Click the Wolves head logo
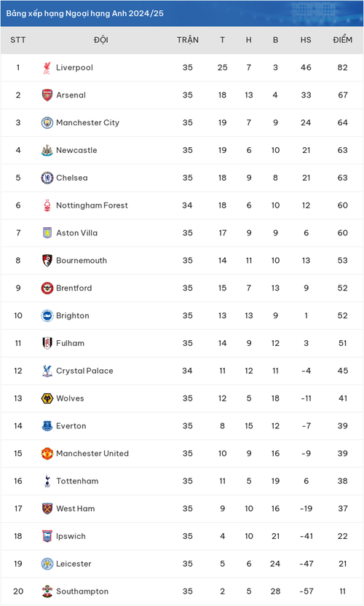Image resolution: width=364 pixels, height=606 pixels. pyautogui.click(x=47, y=398)
